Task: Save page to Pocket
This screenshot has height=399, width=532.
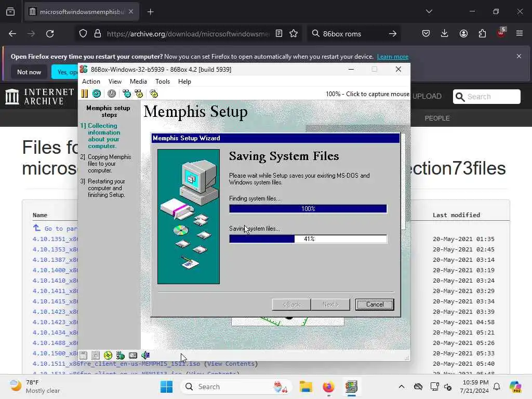Action: click(426, 34)
